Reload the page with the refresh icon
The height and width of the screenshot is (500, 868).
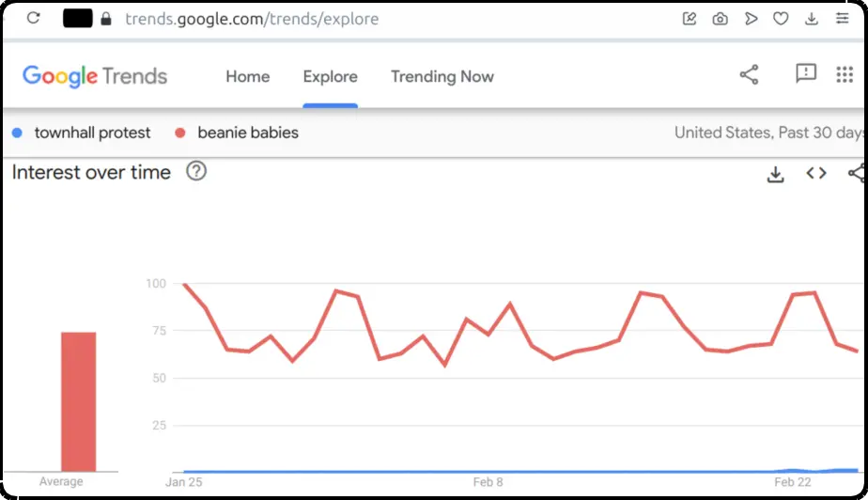point(33,18)
